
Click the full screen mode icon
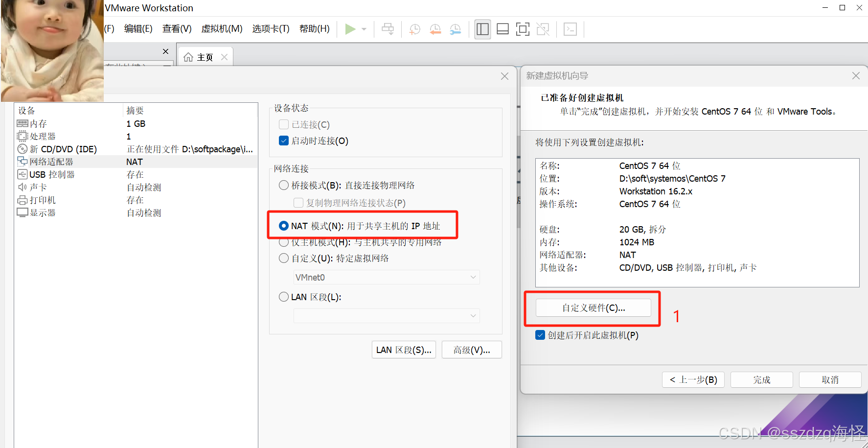coord(523,29)
